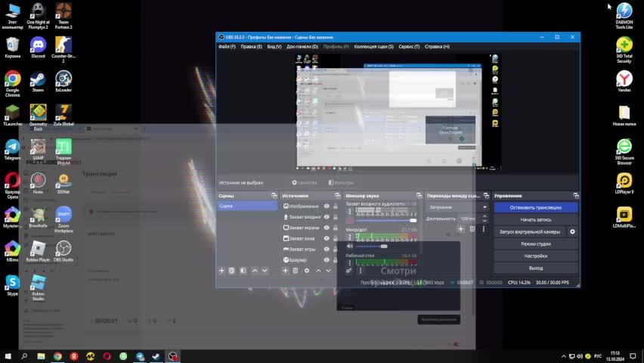Hide the Захват окна source eye icon
The image size is (644, 363).
click(x=327, y=238)
